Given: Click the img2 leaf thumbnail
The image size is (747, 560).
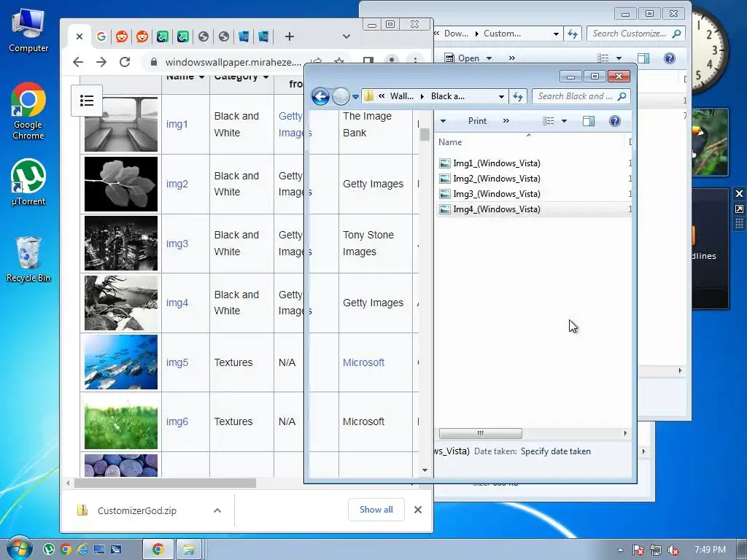Looking at the screenshot, I should tap(121, 184).
